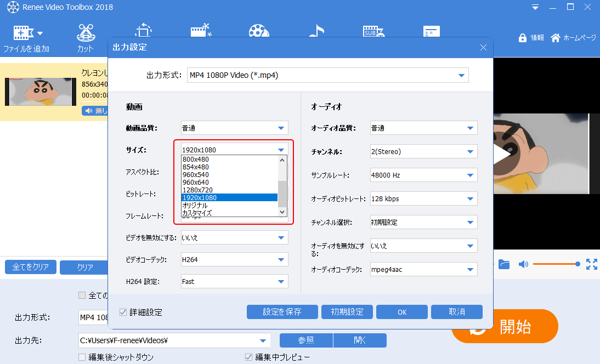The height and width of the screenshot is (364, 600).
Task: Click 取消 cancel button
Action: coord(457,312)
